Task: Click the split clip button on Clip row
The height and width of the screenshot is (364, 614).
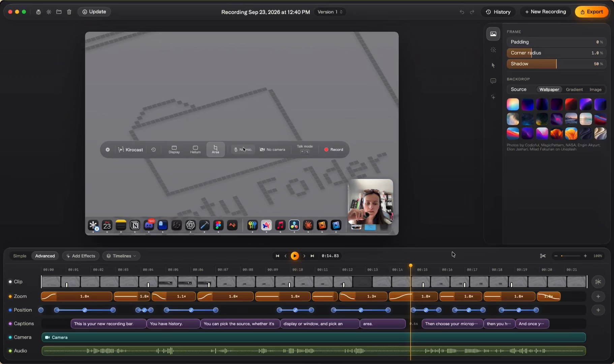Action: tap(598, 282)
